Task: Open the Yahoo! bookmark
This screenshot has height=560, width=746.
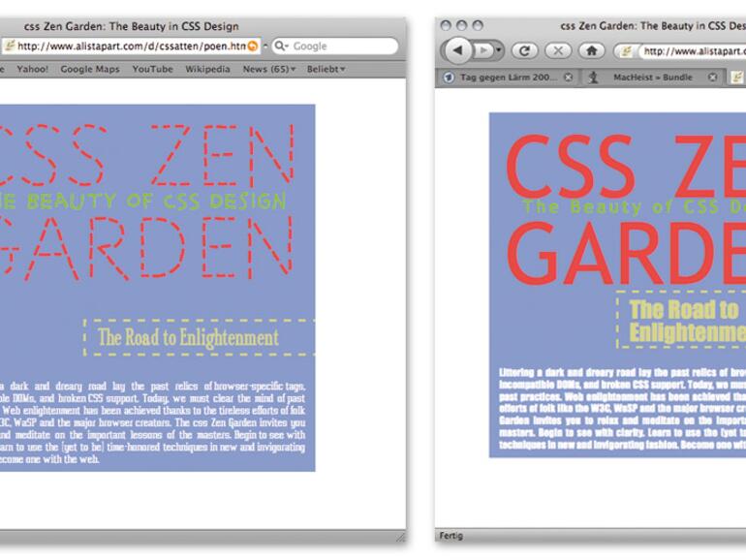Action: tap(32, 69)
